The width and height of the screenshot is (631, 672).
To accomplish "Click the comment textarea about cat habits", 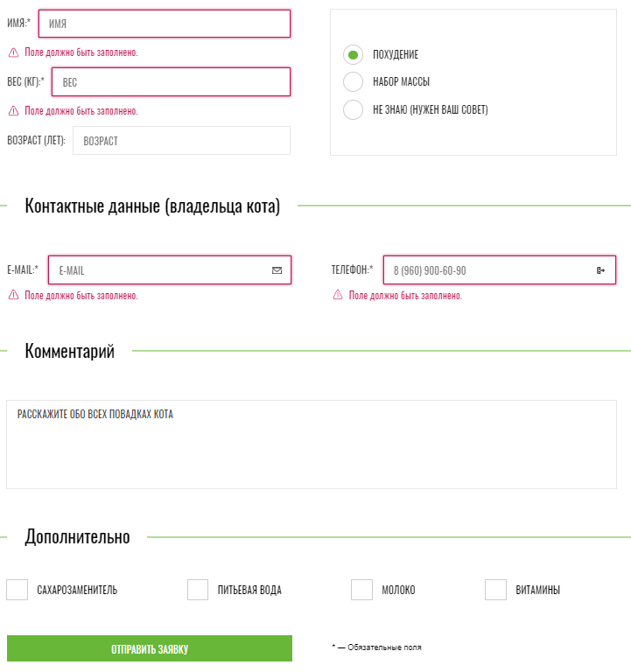I will point(312,444).
